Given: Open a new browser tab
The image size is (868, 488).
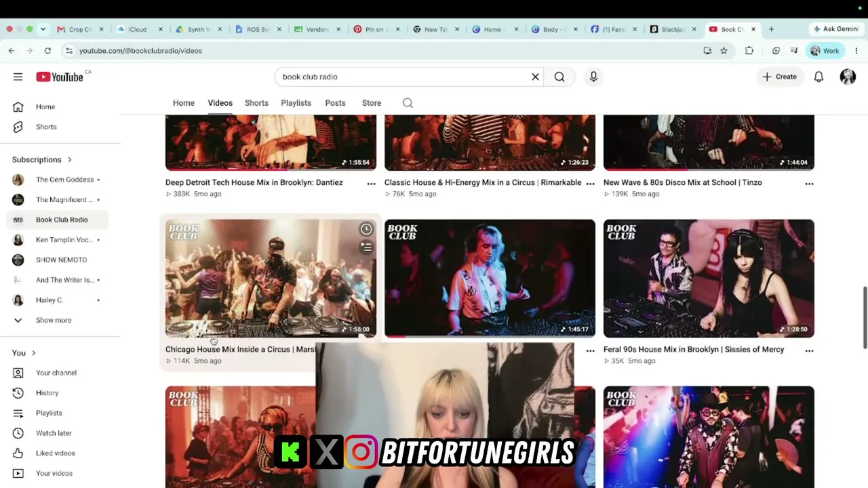Looking at the screenshot, I should coord(772,29).
